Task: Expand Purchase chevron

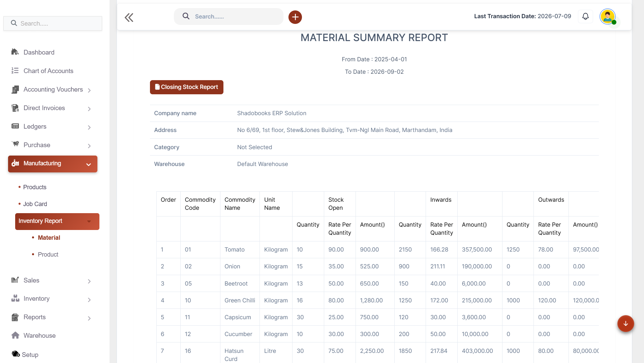Action: 89,146
